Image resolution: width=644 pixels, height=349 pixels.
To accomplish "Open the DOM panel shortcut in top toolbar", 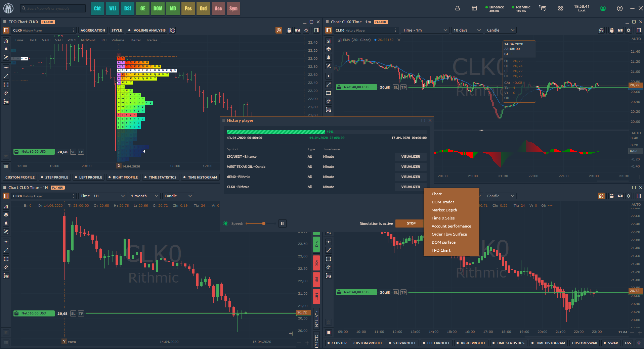I will 158,8.
